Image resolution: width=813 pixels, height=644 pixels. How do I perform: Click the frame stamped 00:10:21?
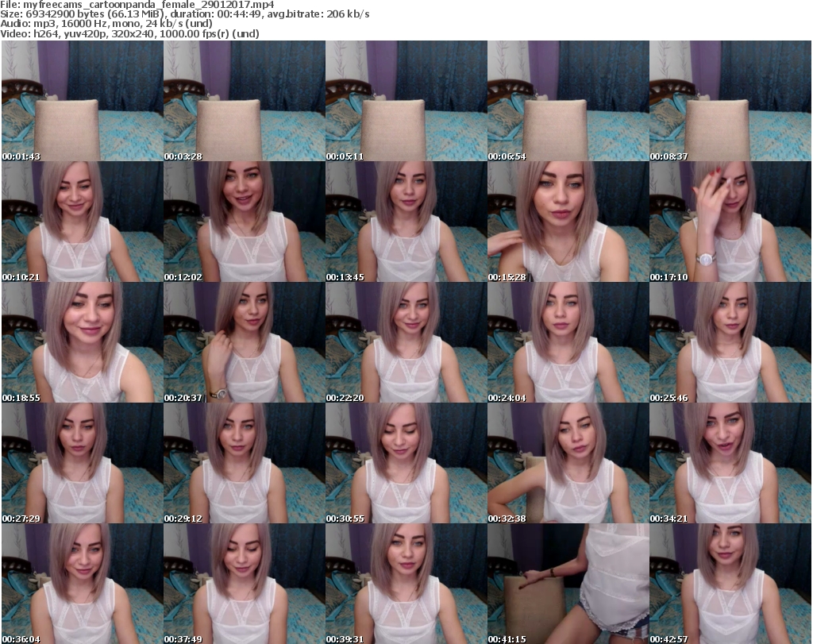[x=83, y=222]
